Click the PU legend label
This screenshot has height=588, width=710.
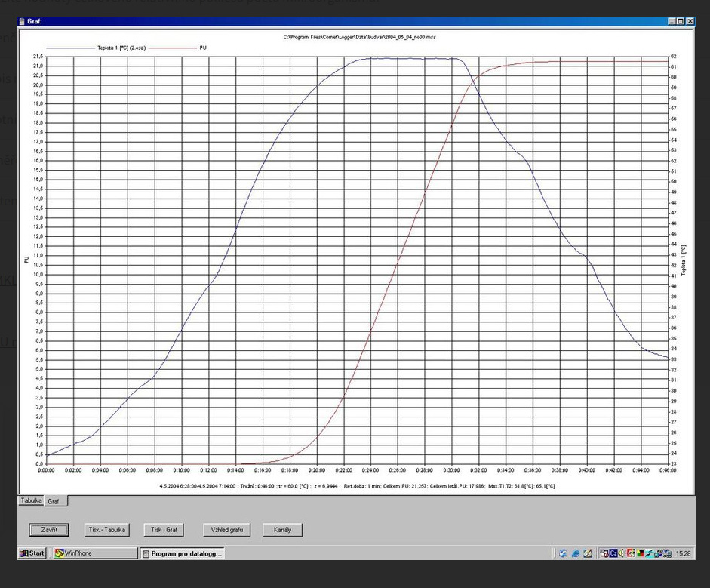coord(203,48)
